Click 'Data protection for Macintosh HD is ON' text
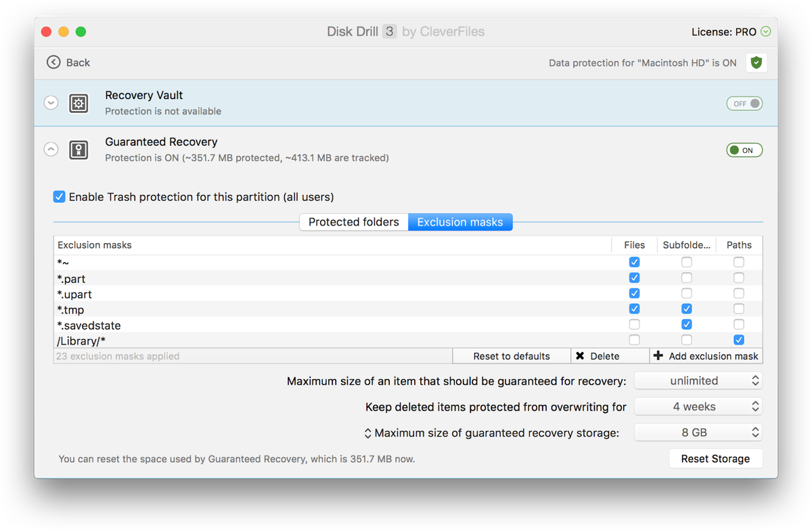 coord(642,62)
